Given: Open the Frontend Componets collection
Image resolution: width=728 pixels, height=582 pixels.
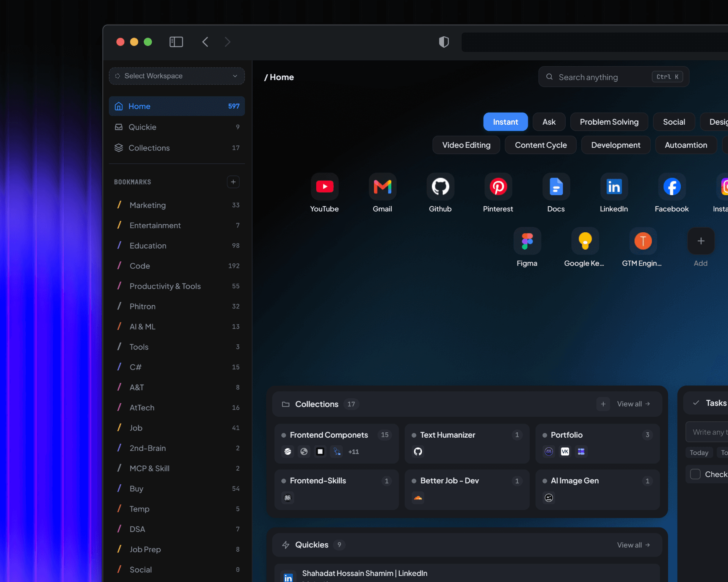Looking at the screenshot, I should pos(336,443).
